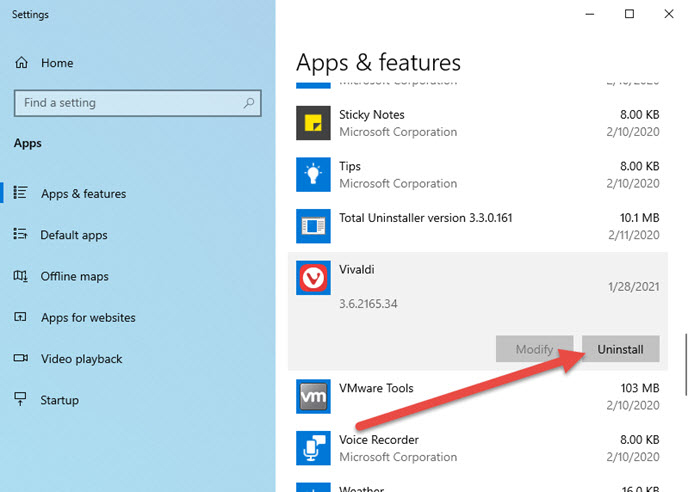Click the 10.1 MB size value
The width and height of the screenshot is (688, 492).
click(639, 218)
